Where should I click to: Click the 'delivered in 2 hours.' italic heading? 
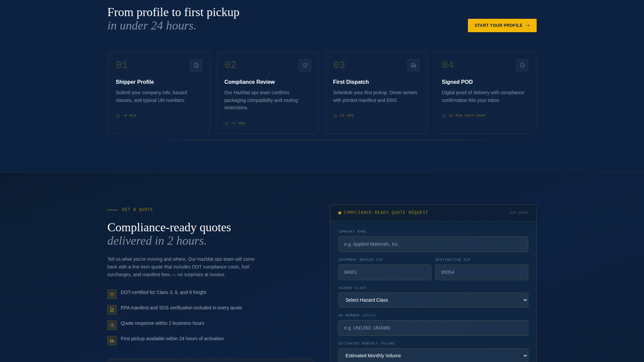[x=157, y=241]
